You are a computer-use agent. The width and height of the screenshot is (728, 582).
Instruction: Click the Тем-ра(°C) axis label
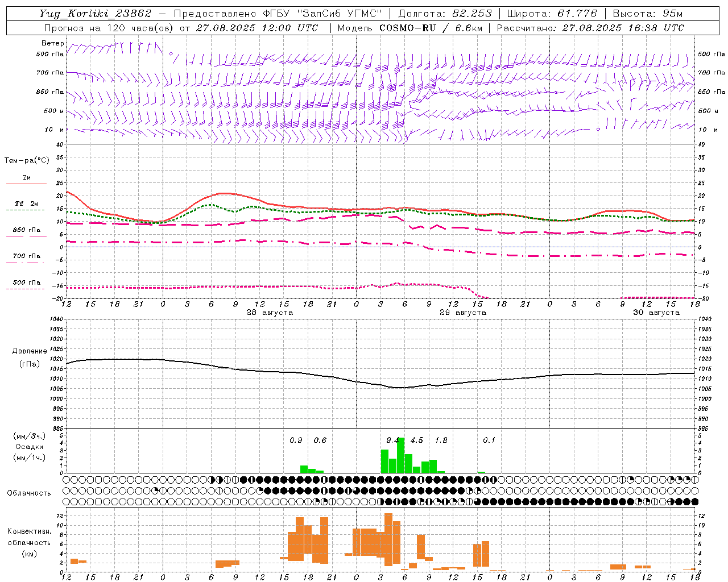(27, 161)
